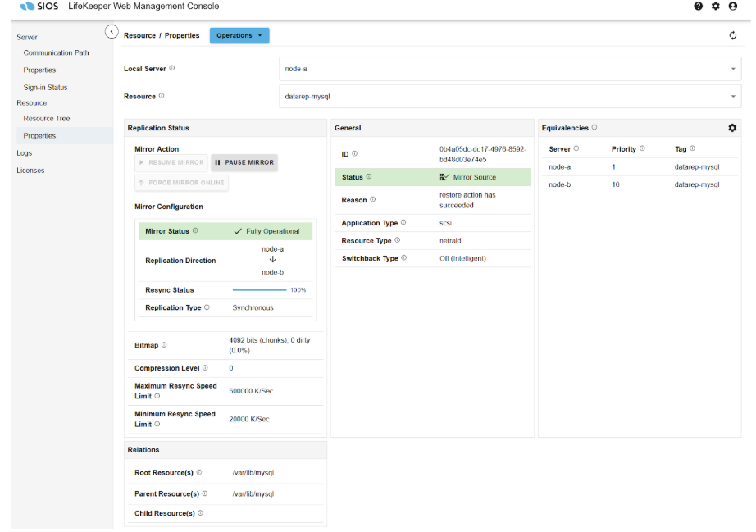
Task: Click the Synchronous replication type value
Action: [x=253, y=307]
